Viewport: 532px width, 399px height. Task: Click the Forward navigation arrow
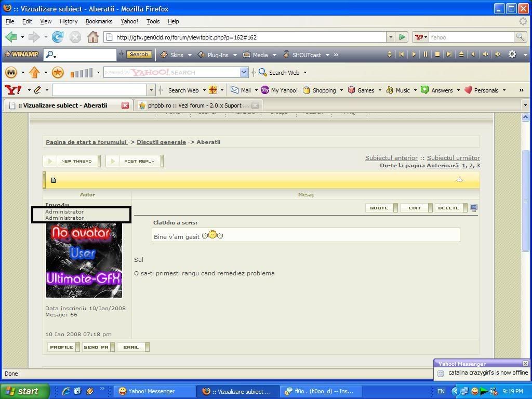34,37
